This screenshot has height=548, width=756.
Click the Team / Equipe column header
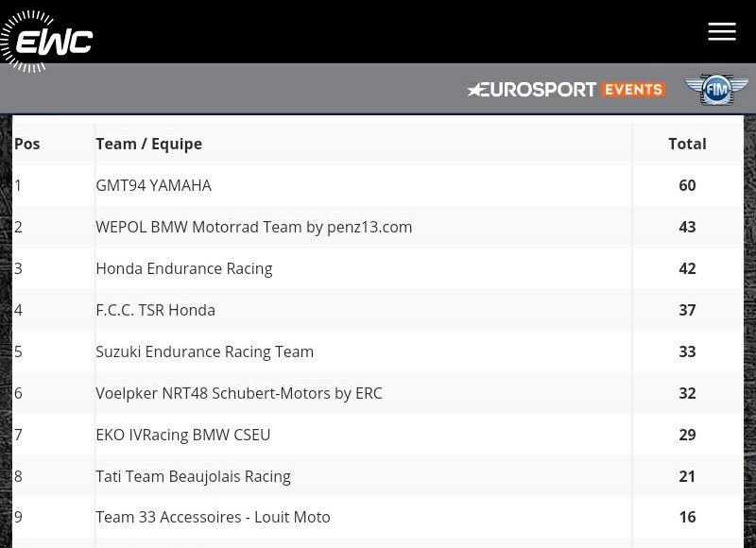[x=148, y=145]
